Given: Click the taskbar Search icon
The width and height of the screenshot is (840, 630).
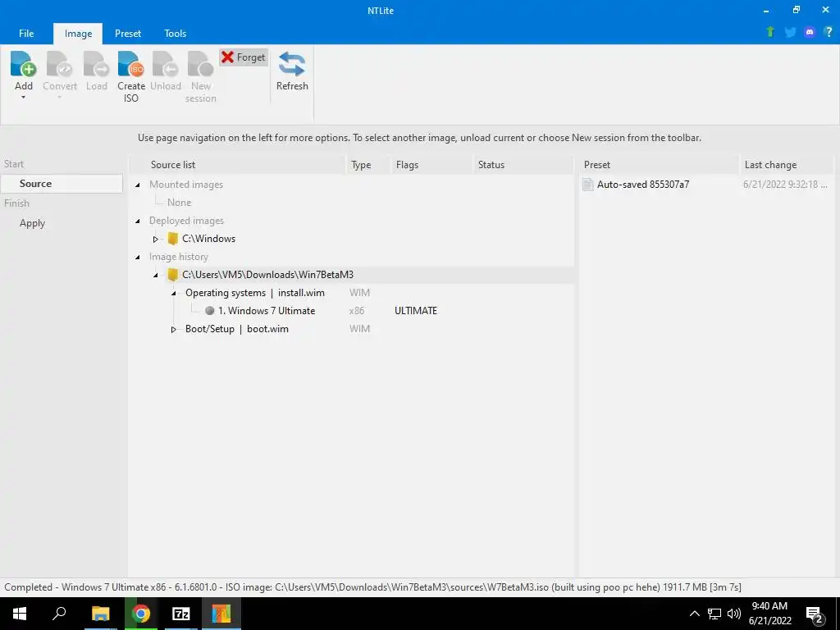Looking at the screenshot, I should [59, 614].
